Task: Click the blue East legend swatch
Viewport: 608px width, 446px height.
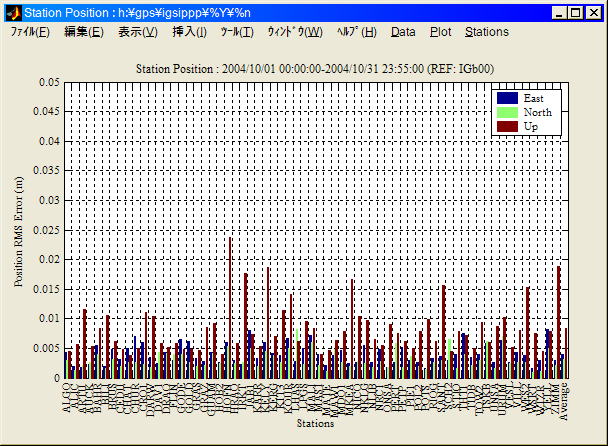Action: (508, 98)
